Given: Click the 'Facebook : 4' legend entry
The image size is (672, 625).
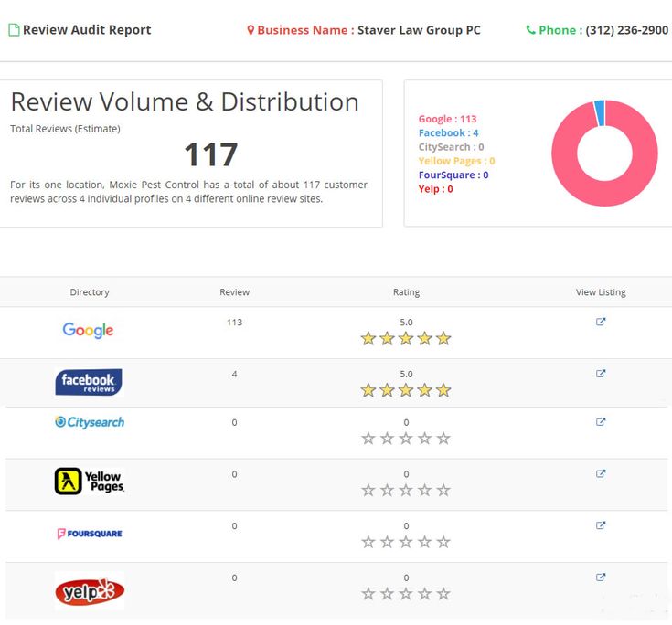Looking at the screenshot, I should click(x=448, y=132).
